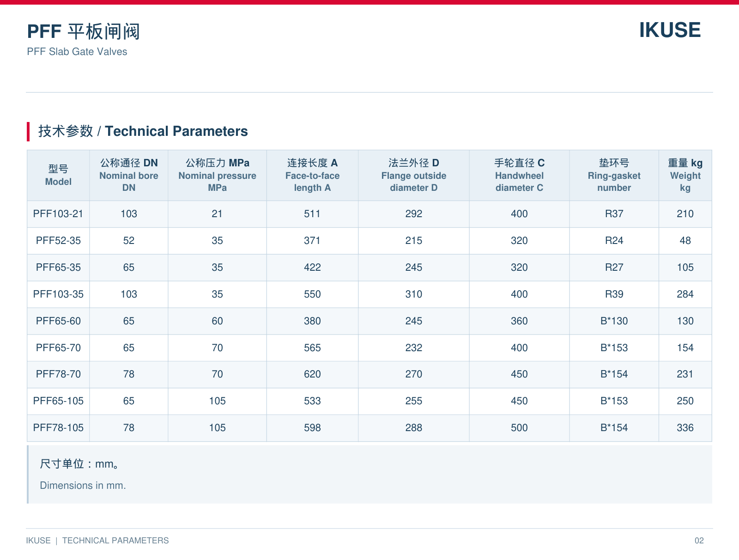The image size is (739, 560).
Task: Click the Weight kg column header
Action: click(685, 175)
